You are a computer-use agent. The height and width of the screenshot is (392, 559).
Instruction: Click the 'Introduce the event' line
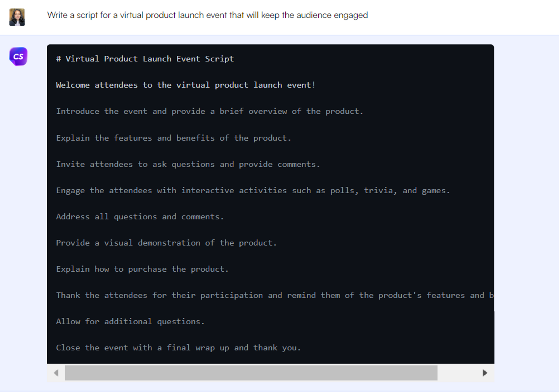point(209,111)
